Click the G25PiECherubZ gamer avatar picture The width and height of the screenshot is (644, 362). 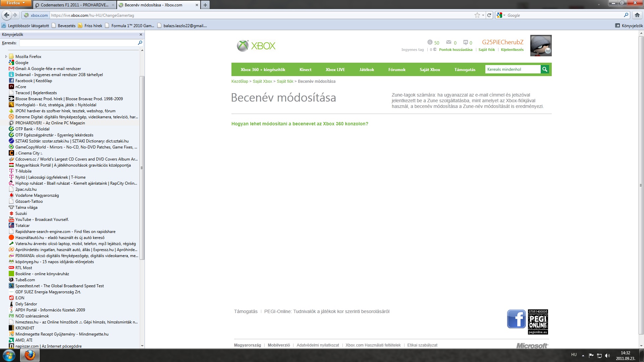541,46
